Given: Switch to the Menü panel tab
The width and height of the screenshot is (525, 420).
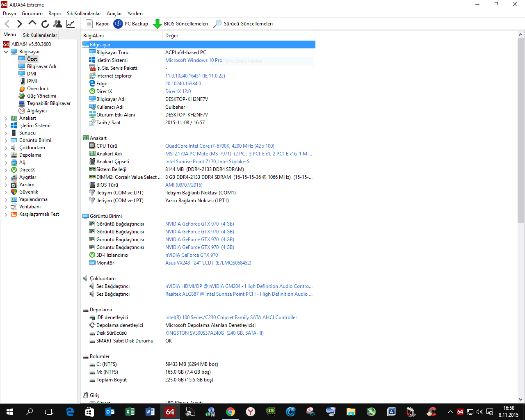Looking at the screenshot, I should click(x=10, y=35).
